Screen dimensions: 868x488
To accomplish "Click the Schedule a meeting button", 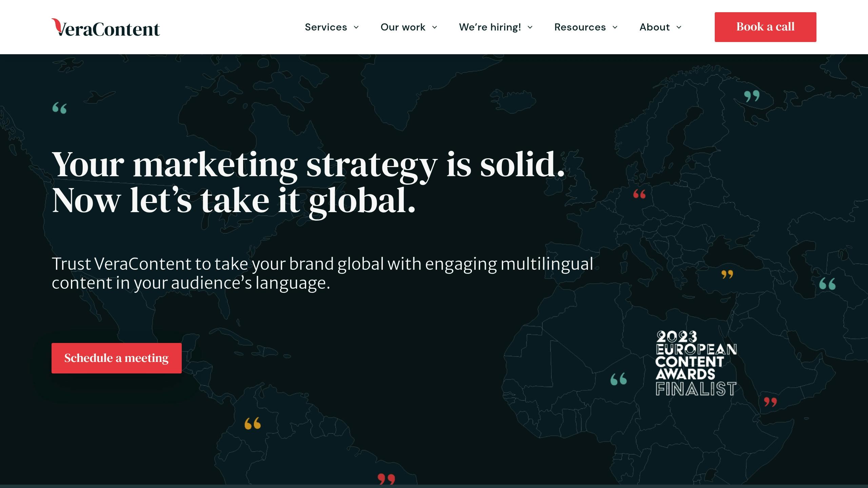I will click(x=116, y=358).
